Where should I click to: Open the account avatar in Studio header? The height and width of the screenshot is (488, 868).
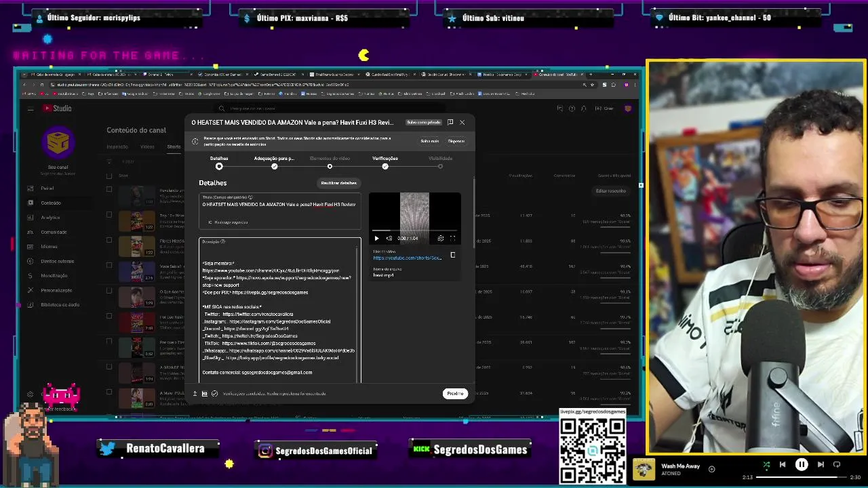(628, 108)
